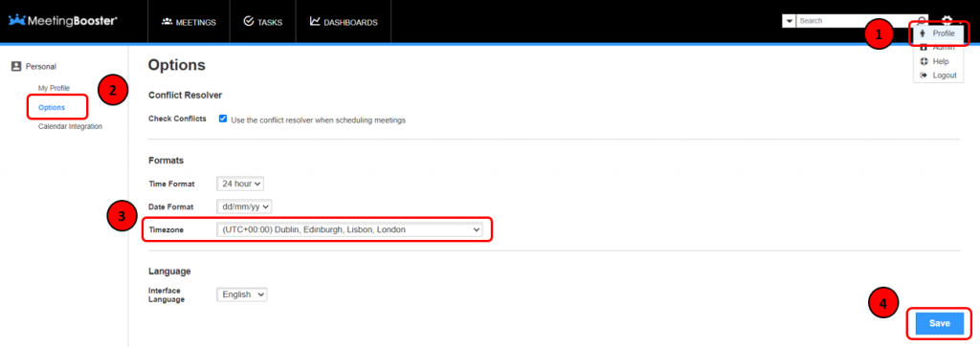Open Calendar Integration in the sidebar
Screen dimensions: 980x347
(70, 127)
